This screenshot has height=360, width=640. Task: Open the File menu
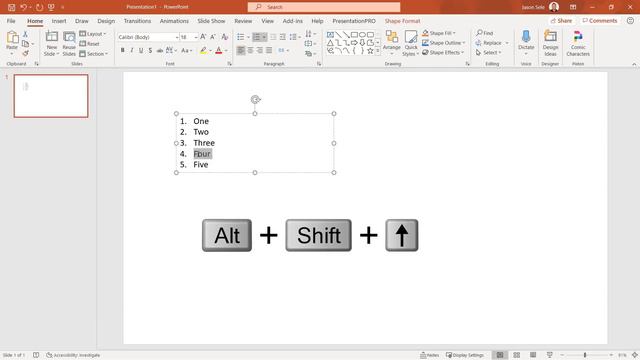(11, 21)
